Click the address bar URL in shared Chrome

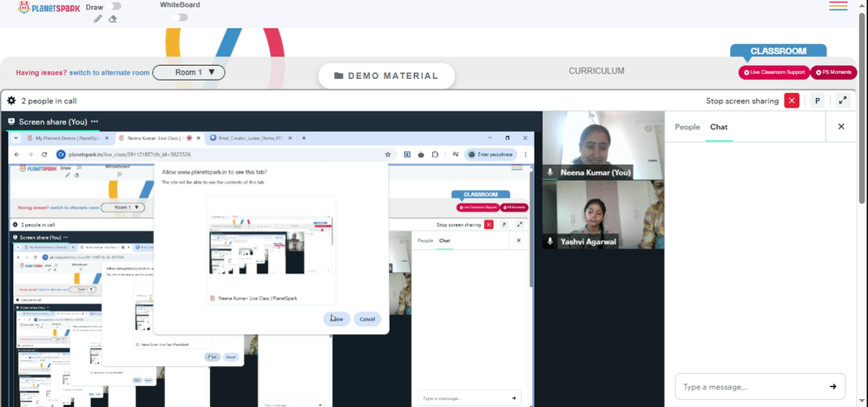pos(129,154)
